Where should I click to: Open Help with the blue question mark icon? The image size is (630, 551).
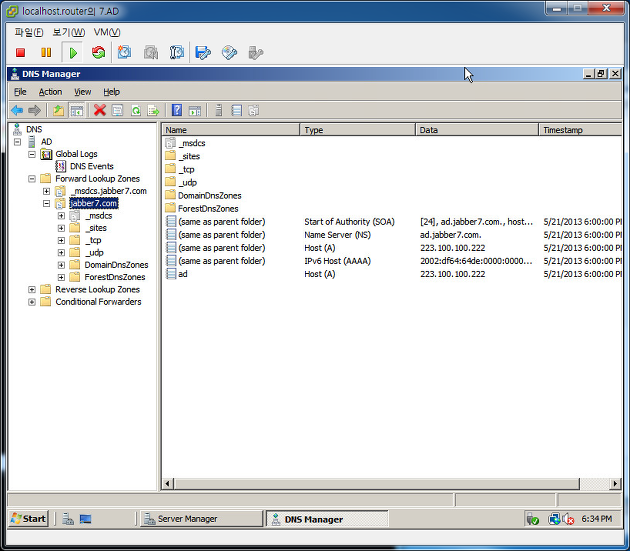click(x=177, y=110)
